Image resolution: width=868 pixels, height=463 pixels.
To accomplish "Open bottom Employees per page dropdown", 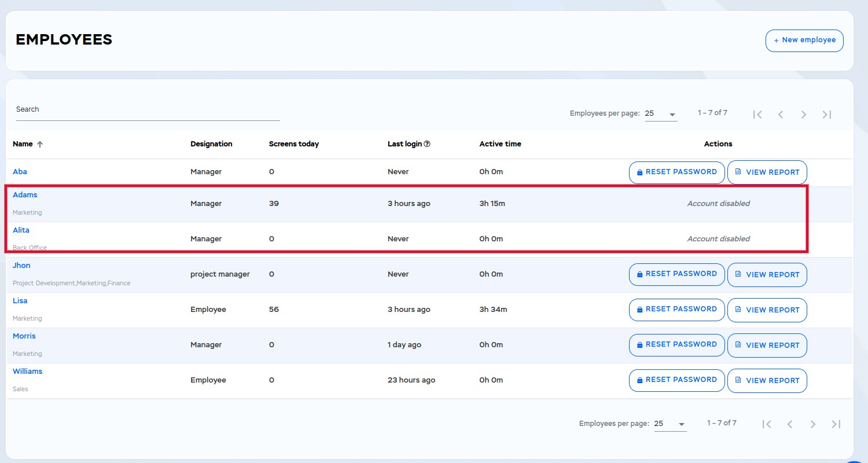I will pyautogui.click(x=670, y=424).
